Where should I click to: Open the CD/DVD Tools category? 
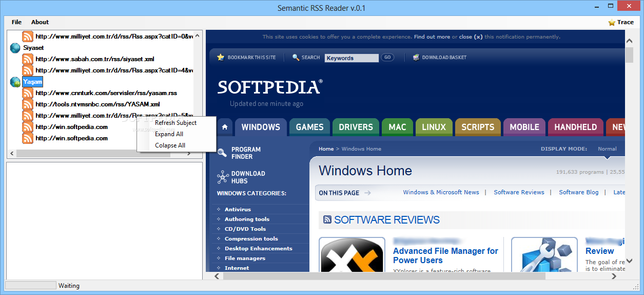pyautogui.click(x=245, y=229)
